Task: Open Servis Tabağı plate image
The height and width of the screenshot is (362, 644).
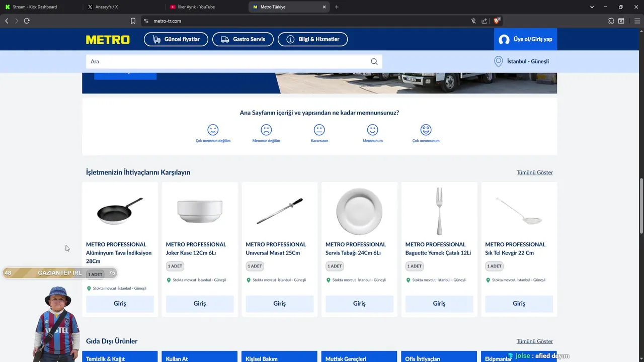Action: [x=359, y=211]
